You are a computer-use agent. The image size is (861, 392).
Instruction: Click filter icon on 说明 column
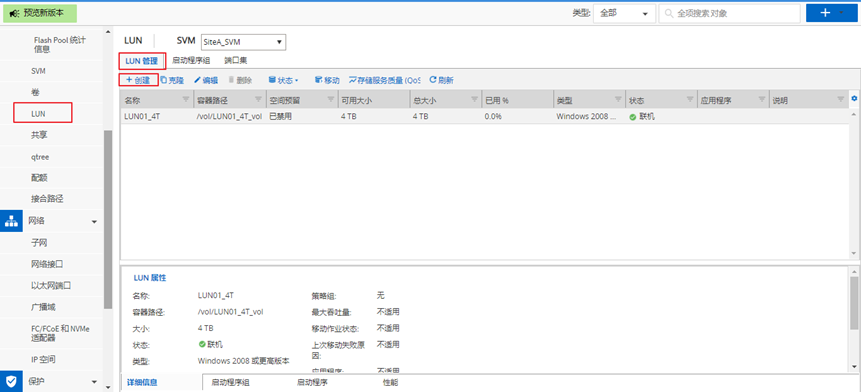coord(840,99)
